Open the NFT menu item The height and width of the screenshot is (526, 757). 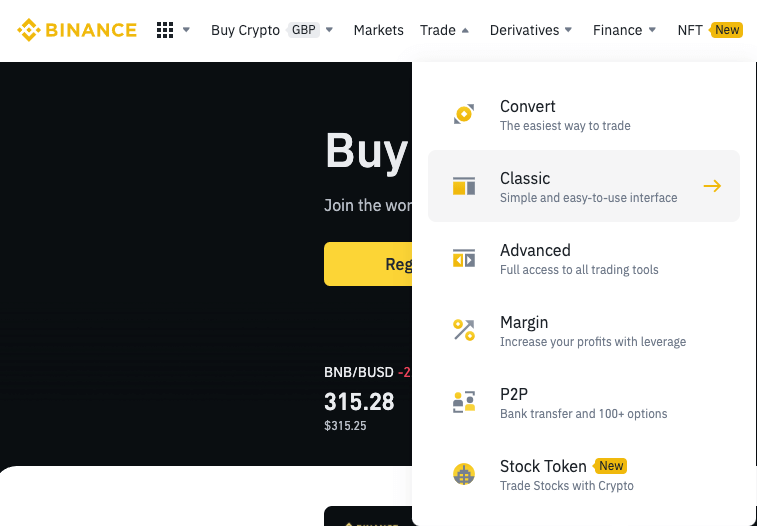point(690,30)
